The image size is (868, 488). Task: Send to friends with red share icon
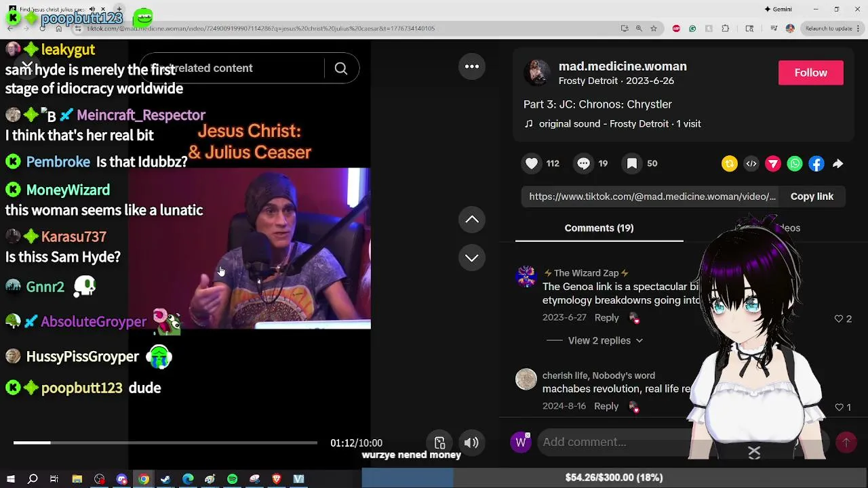(x=773, y=163)
